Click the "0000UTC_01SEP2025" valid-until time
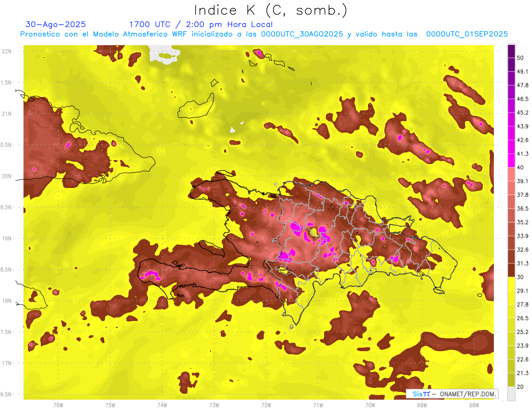 [467, 34]
